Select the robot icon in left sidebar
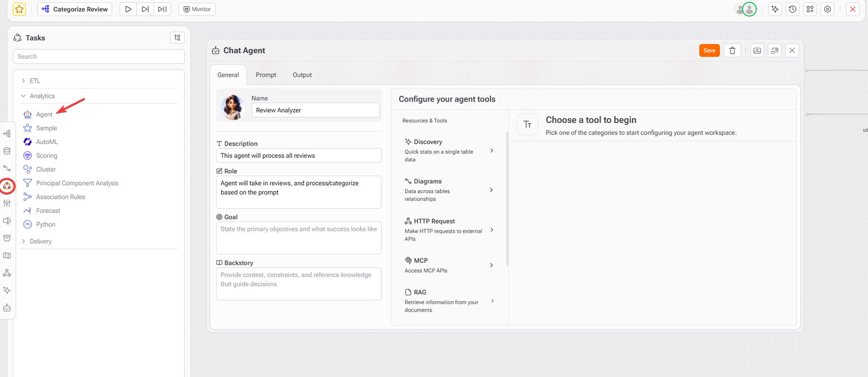868x377 pixels. tap(7, 308)
